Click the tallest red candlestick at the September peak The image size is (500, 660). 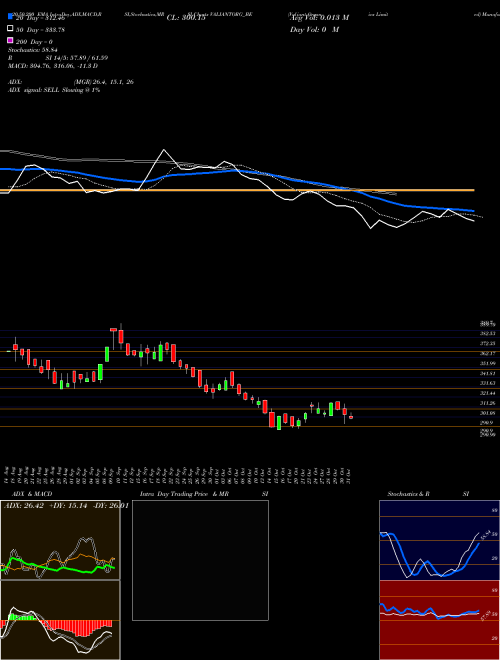click(121, 337)
